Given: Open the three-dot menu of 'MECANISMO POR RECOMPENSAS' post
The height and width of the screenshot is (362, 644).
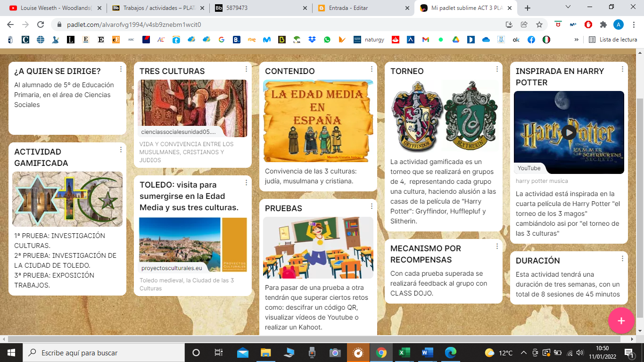Looking at the screenshot, I should [497, 247].
